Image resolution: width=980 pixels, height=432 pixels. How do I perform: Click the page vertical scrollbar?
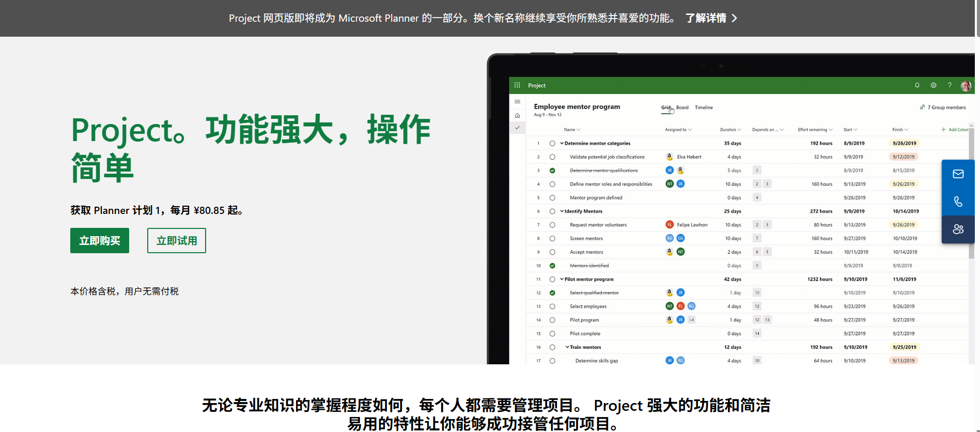click(x=977, y=19)
